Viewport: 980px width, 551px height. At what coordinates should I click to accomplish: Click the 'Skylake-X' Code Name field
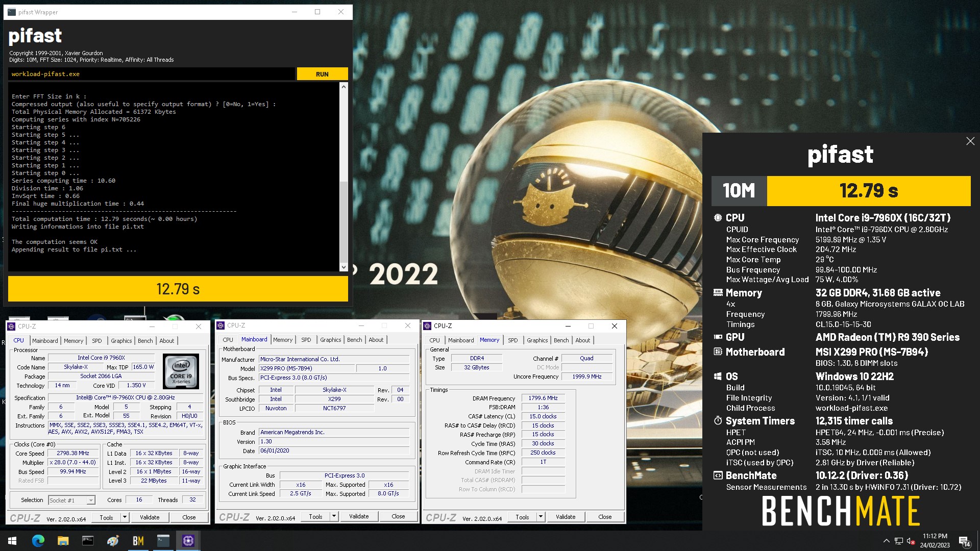[x=76, y=367]
